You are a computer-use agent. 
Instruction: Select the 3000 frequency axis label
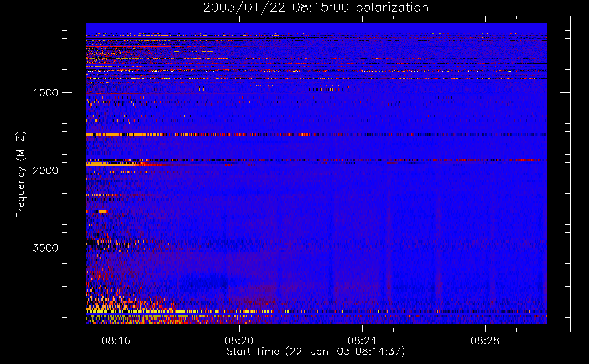tap(46, 248)
